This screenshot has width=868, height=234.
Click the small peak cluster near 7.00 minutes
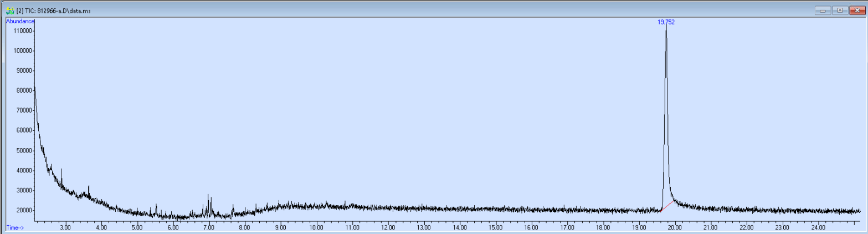[209, 204]
